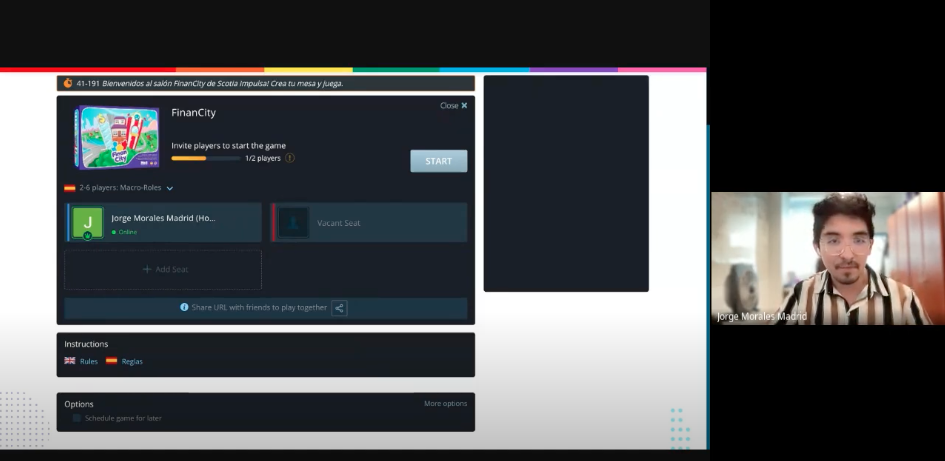Click Jorge Morales Madrid's webcam video tile
The width and height of the screenshot is (945, 461).
pyautogui.click(x=827, y=259)
